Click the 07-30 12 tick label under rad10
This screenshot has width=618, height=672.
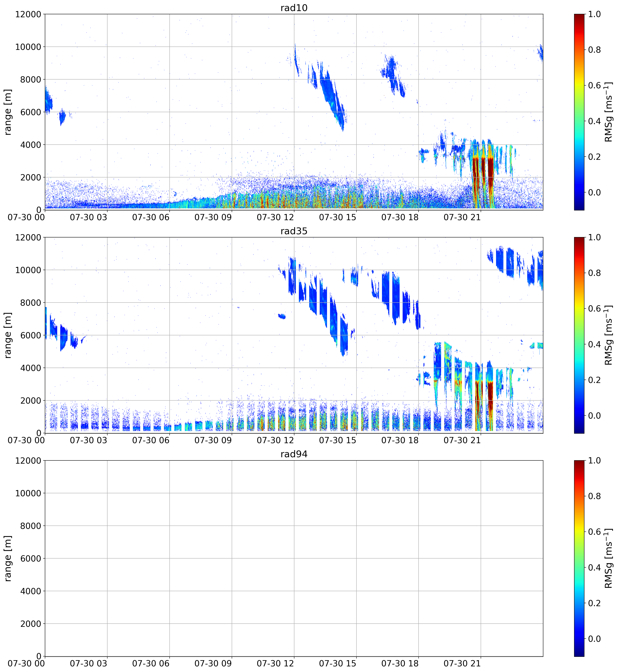click(275, 217)
